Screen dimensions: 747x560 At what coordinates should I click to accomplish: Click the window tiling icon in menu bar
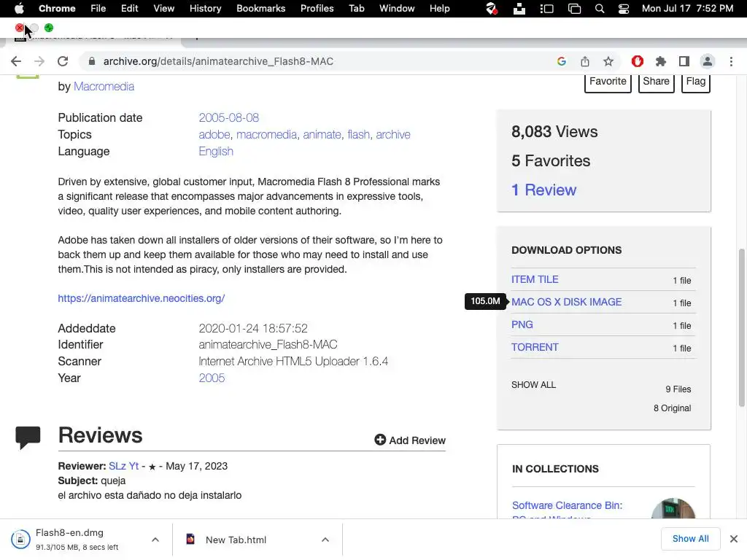tap(575, 9)
